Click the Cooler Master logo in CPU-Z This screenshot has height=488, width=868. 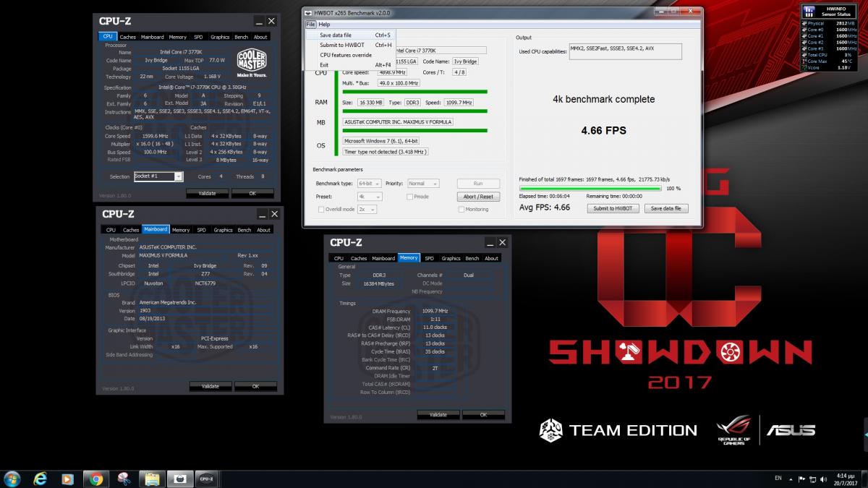click(252, 64)
